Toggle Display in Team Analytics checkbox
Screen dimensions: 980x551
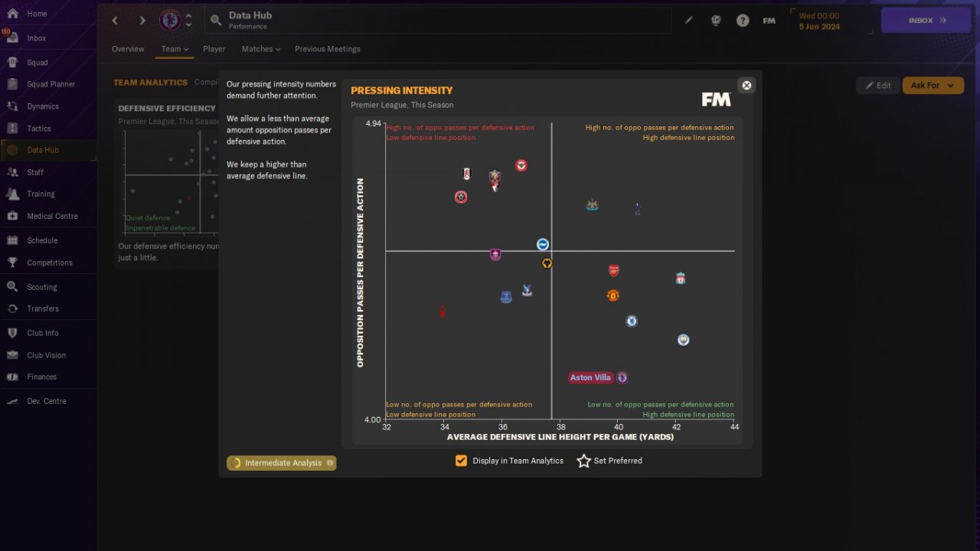coord(461,461)
